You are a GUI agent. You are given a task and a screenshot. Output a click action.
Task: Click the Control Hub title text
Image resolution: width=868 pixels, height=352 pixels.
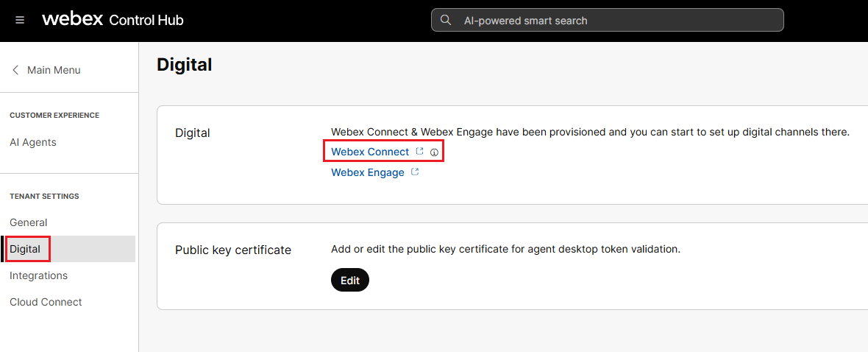coord(146,20)
